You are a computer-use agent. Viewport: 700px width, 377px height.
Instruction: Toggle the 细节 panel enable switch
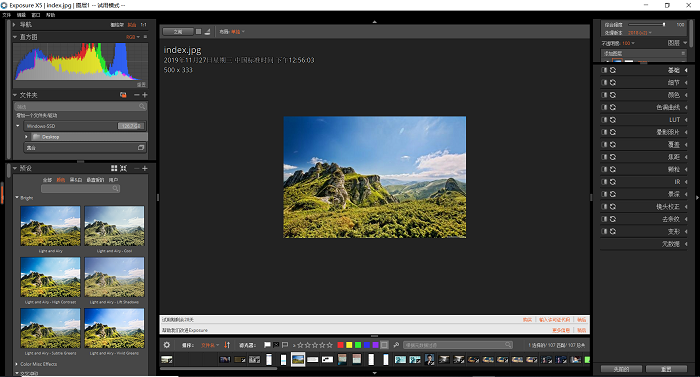click(604, 83)
